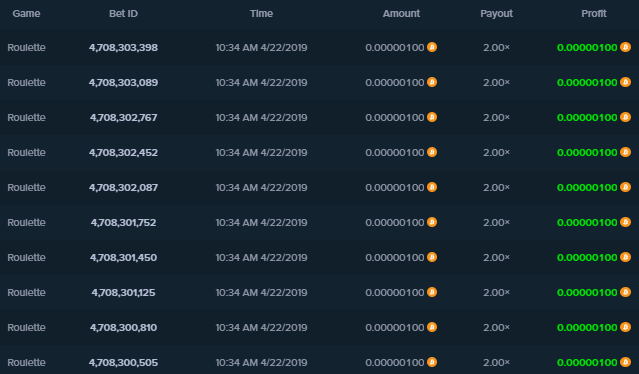This screenshot has width=639, height=374.
Task: Click the Bitcoin profit icon in row 4,708,301,450
Action: pos(626,257)
